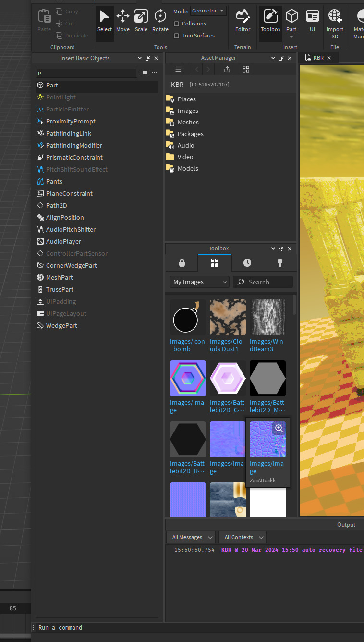
Task: Click the Import 3D icon
Action: click(x=335, y=21)
